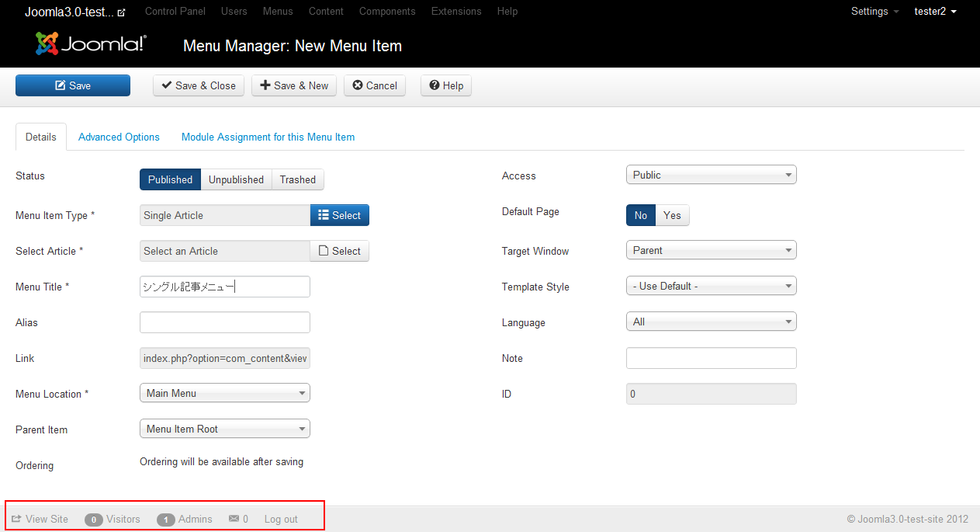Open the Menus menu

pos(278,12)
